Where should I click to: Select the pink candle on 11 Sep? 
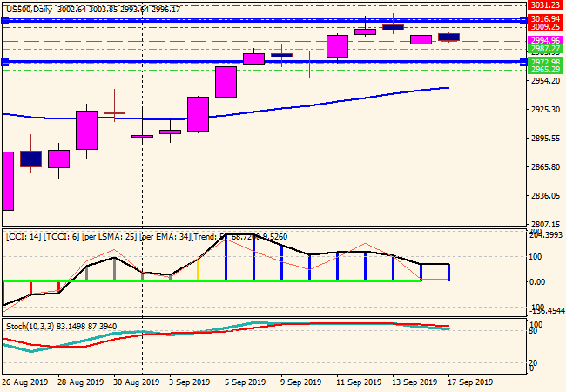tap(337, 46)
